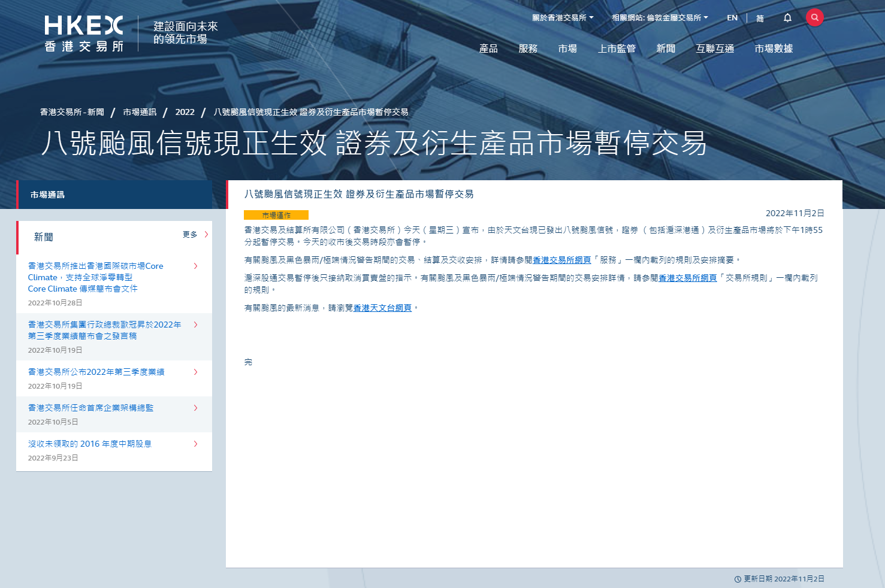Switch language to EN
This screenshot has height=588, width=885.
coord(732,18)
